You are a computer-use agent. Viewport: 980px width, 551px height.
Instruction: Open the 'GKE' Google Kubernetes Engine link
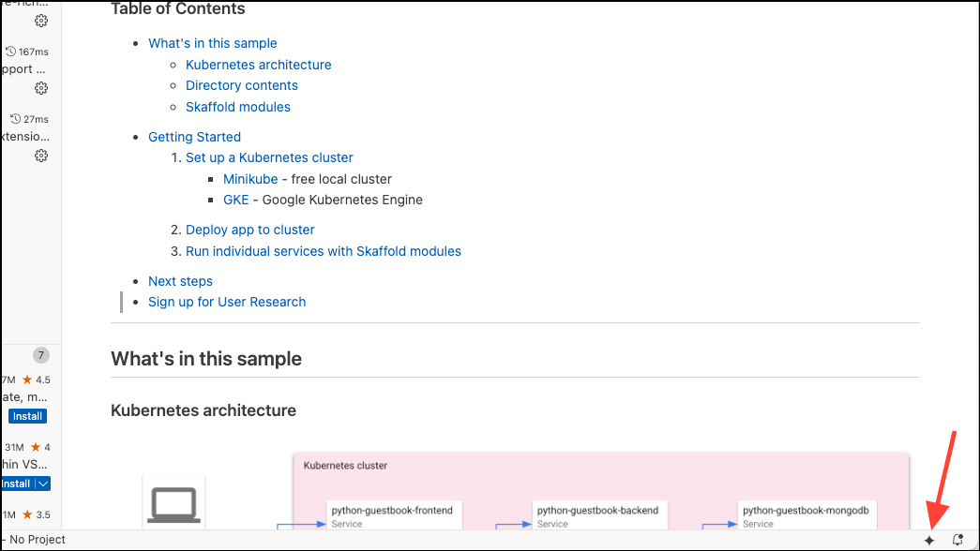(235, 200)
